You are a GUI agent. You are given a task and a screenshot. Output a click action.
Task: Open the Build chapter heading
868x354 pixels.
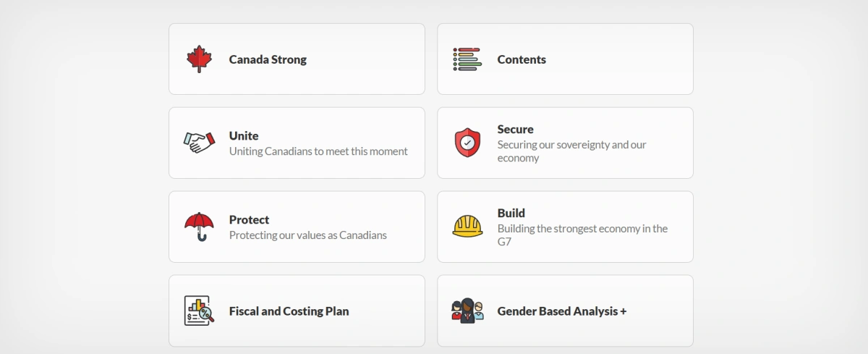[x=511, y=213]
